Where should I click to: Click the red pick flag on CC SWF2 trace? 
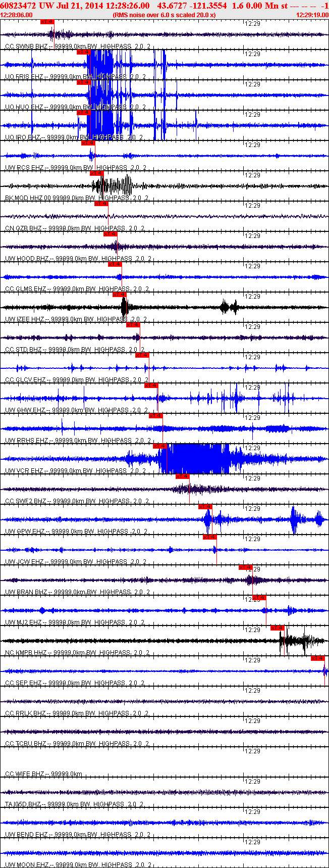click(182, 476)
